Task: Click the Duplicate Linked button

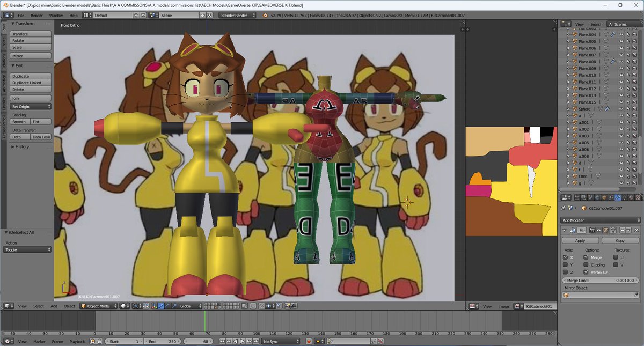Action: (x=31, y=83)
